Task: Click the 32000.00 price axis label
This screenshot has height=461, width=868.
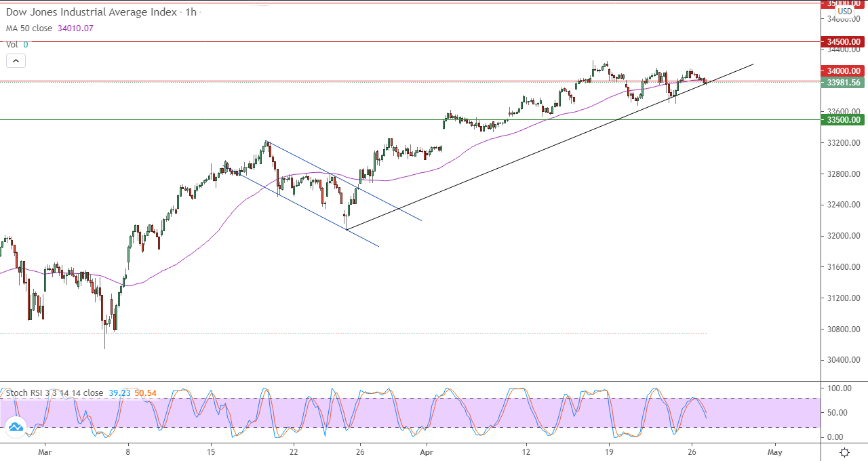Action: 844,236
